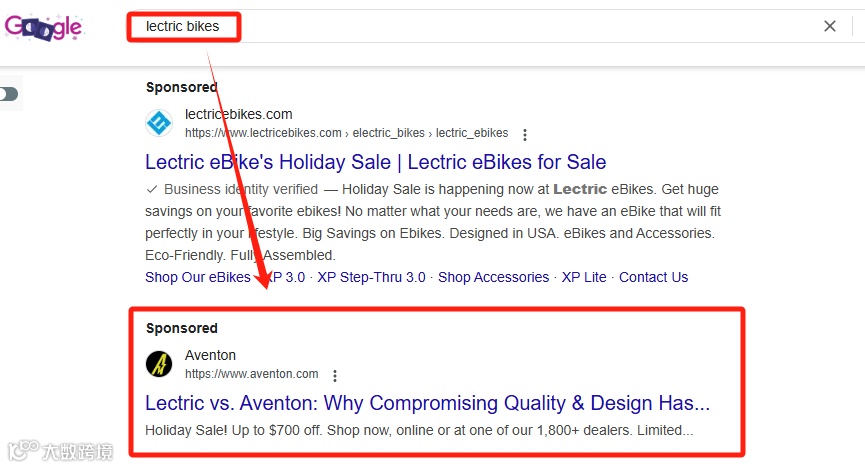Select the 'XP Lite' sitelink
The width and height of the screenshot is (865, 468).
pos(584,277)
